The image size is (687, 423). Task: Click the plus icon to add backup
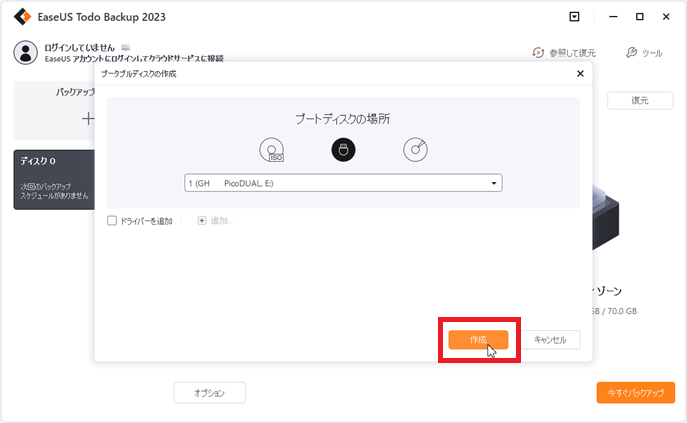pyautogui.click(x=87, y=119)
